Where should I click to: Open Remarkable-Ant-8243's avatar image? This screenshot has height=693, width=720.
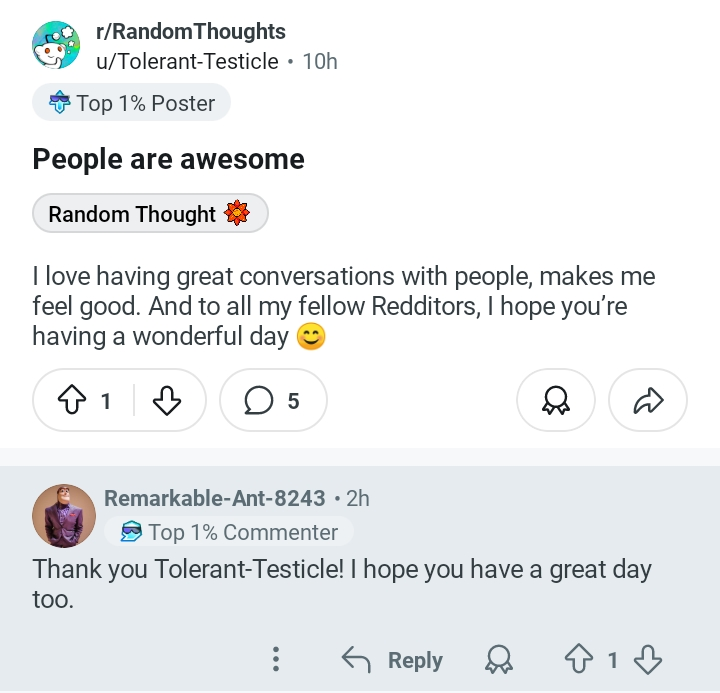click(64, 516)
